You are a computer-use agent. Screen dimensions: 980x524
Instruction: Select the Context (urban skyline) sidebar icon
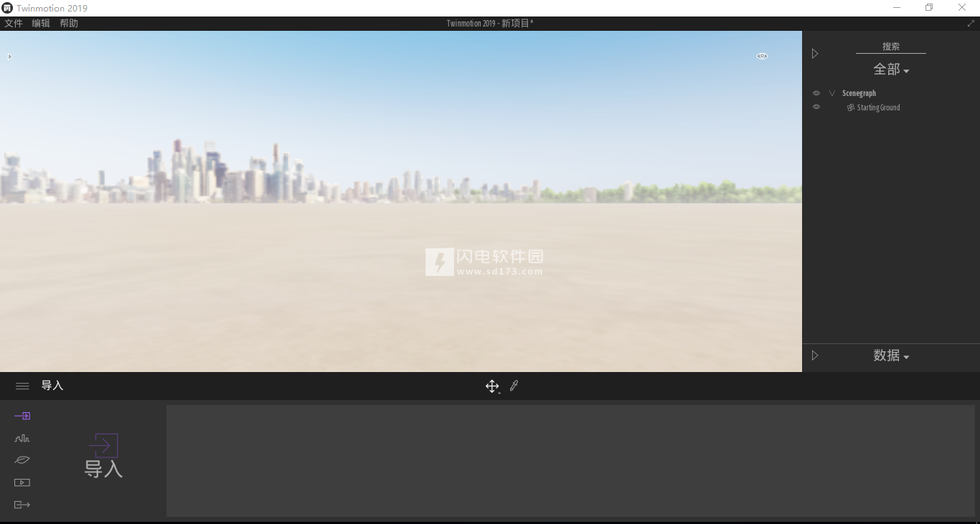(22, 438)
